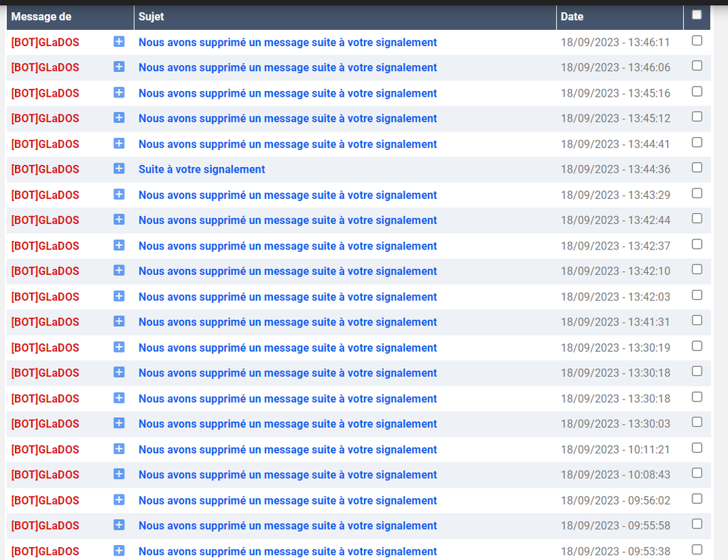Click the plus icon for the 13:42:44 message
The width and height of the screenshot is (728, 560).
tap(119, 220)
